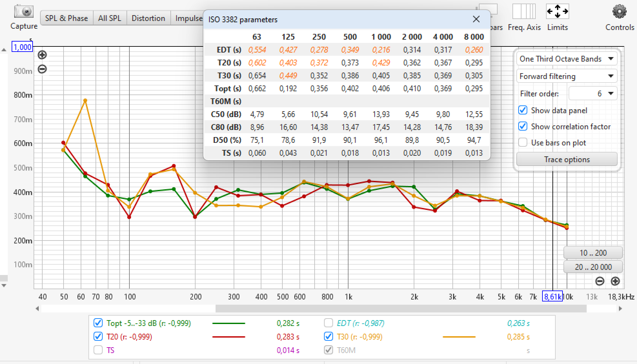Viewport: 637px width, 364px height.
Task: Close the ISO 3382 parameters window
Action: click(x=476, y=19)
